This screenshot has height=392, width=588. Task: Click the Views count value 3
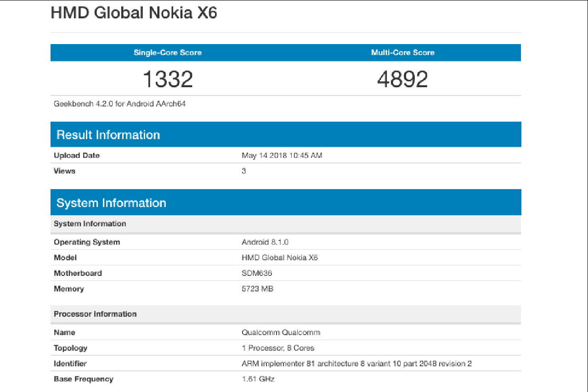[x=244, y=171]
